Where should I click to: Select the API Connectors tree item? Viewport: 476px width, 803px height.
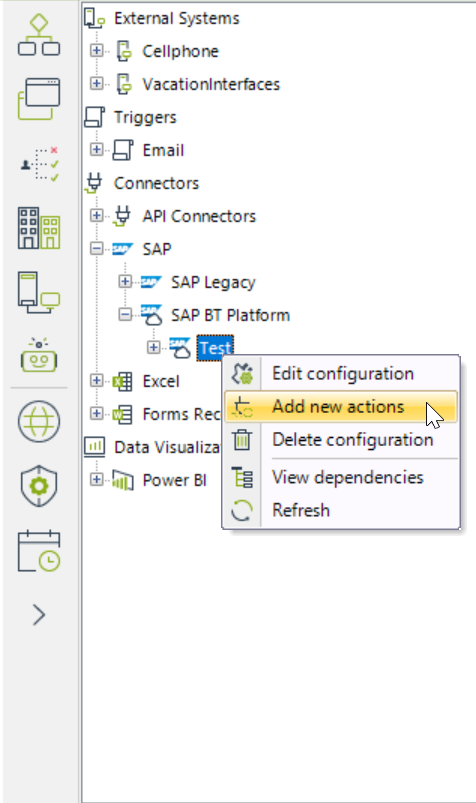coord(199,216)
